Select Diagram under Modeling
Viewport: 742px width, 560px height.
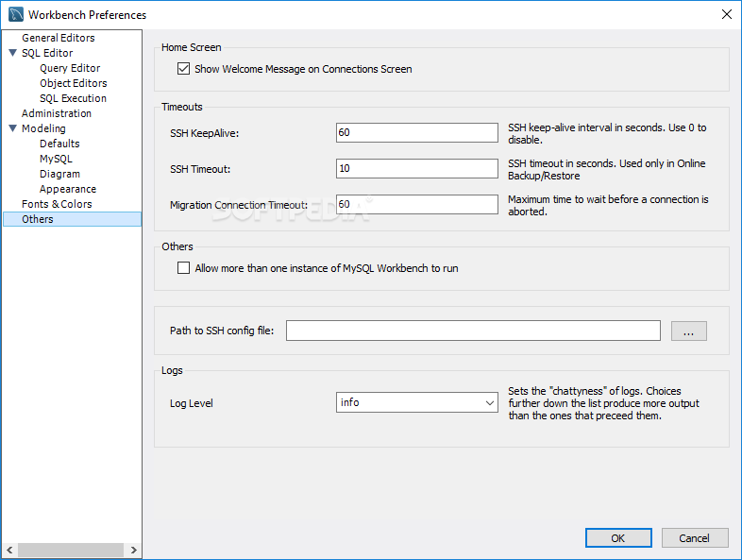pyautogui.click(x=59, y=174)
